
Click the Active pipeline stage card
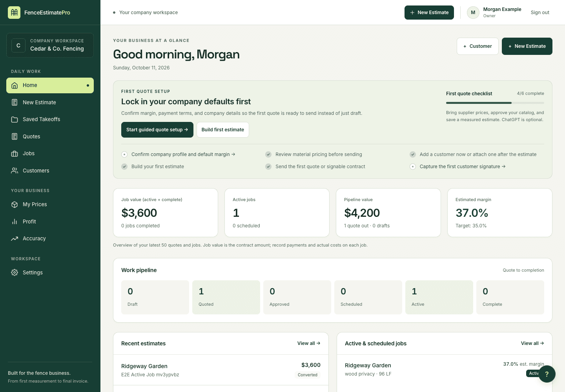point(439,297)
